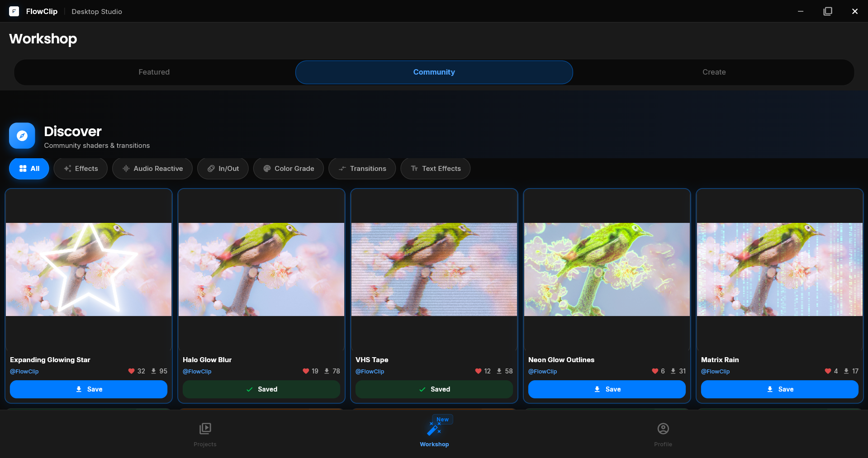Like Expanding Glowing Star via heart icon

tap(131, 371)
